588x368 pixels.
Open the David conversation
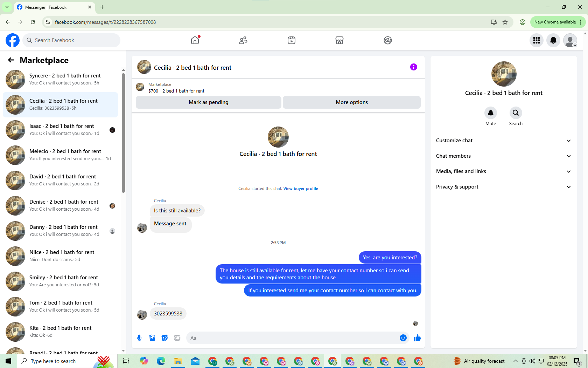click(60, 180)
